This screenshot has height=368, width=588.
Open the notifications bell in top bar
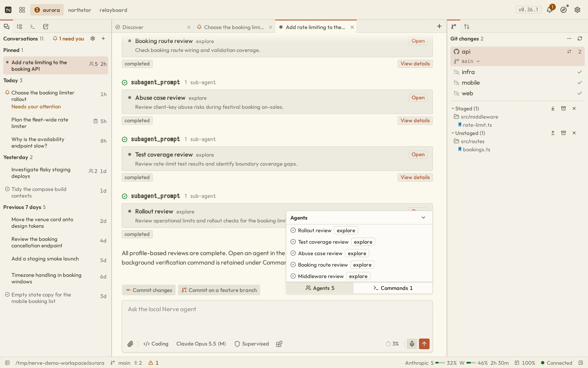click(x=550, y=10)
